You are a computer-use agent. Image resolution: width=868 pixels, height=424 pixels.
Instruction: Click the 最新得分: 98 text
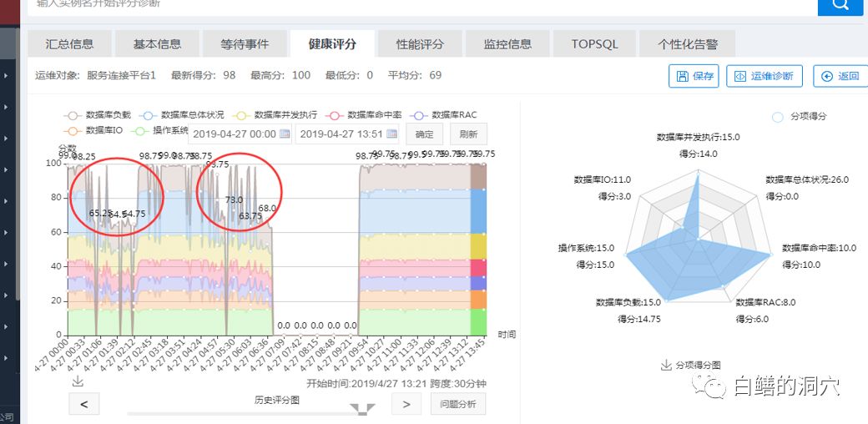coord(203,75)
